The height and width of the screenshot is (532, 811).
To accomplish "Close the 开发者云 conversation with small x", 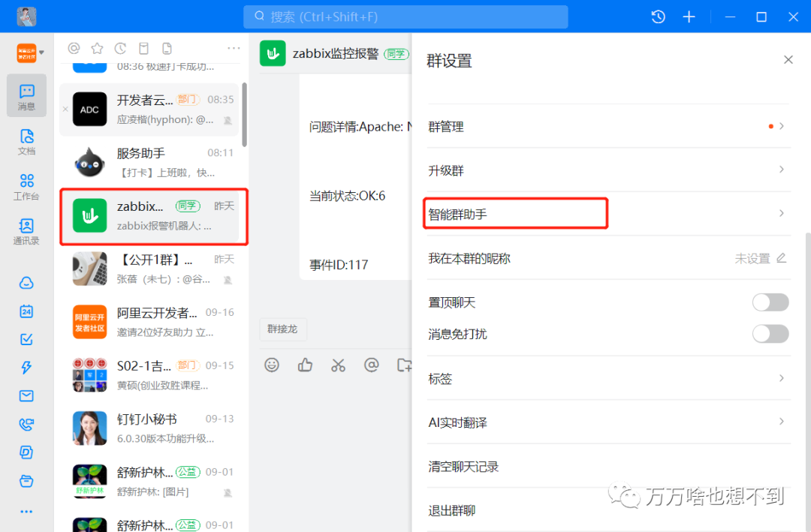I will (65, 109).
